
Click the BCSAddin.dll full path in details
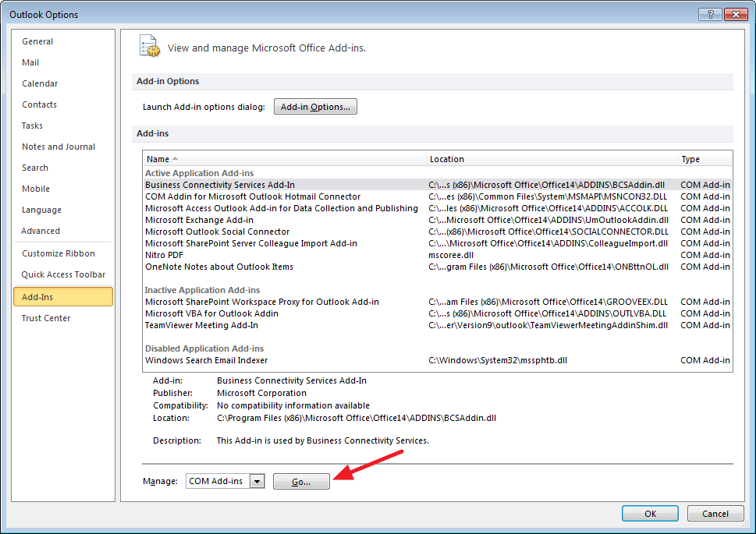(357, 419)
